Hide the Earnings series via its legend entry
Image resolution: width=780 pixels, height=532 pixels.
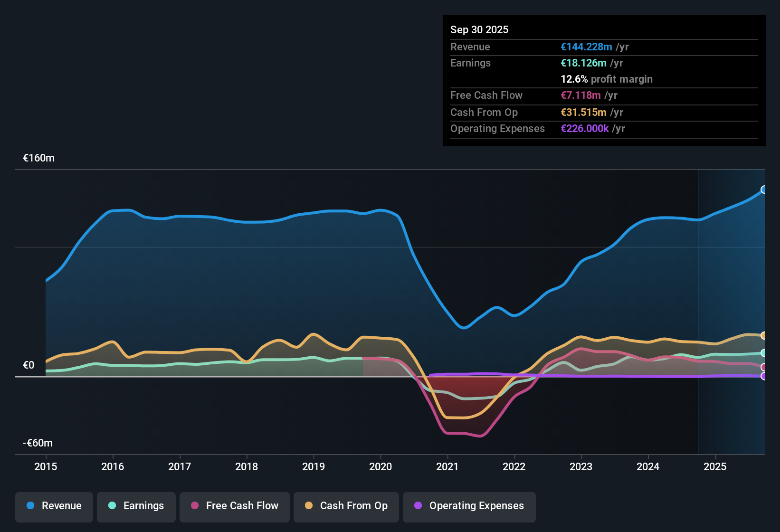point(136,506)
